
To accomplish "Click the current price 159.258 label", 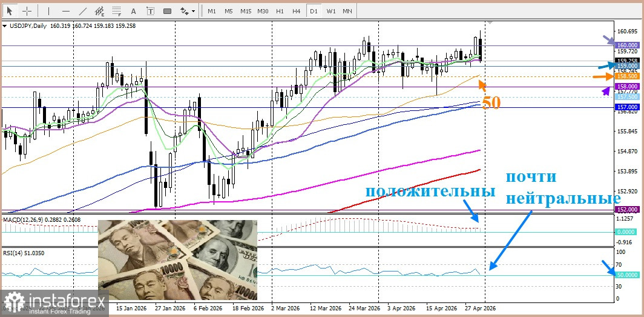I will 626,60.
